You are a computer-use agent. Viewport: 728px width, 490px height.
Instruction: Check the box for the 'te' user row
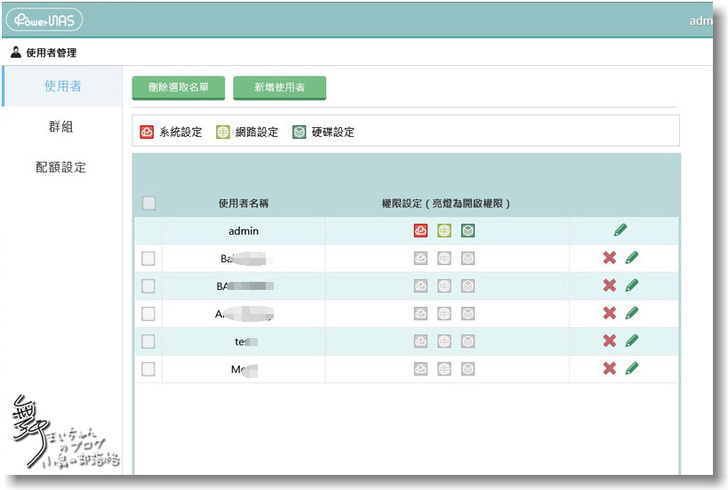tap(149, 341)
